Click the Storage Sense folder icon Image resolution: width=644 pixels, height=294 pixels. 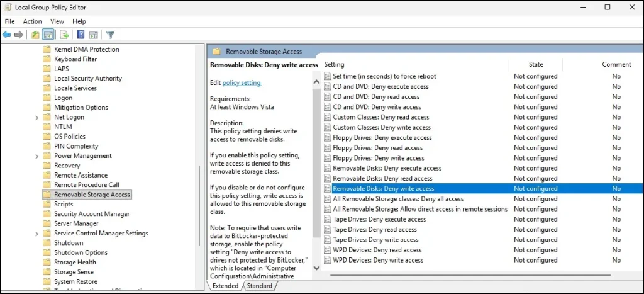[x=47, y=272]
